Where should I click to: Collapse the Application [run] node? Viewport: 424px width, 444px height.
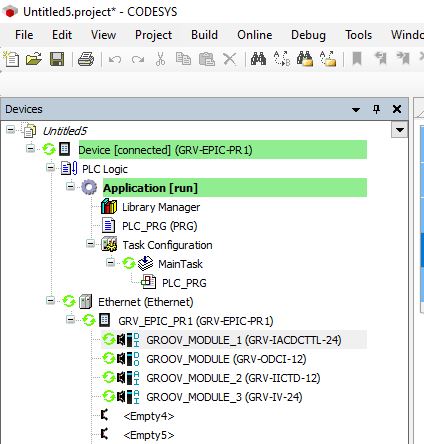coord(70,186)
